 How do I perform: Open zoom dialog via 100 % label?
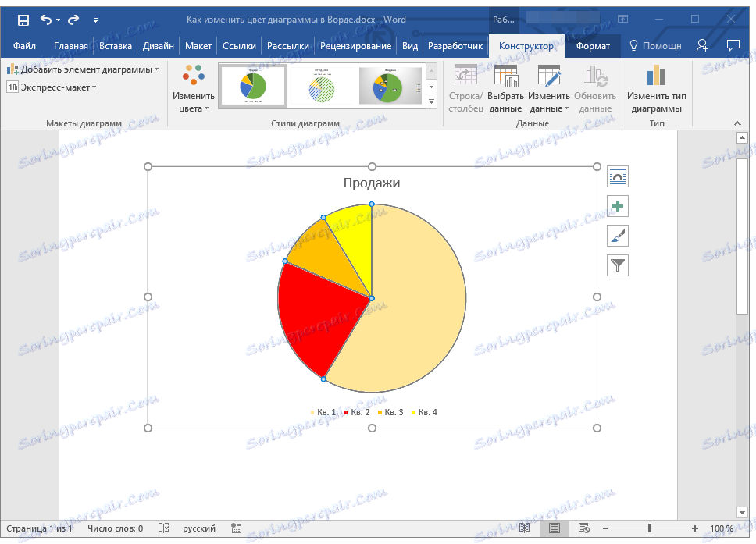point(722,528)
